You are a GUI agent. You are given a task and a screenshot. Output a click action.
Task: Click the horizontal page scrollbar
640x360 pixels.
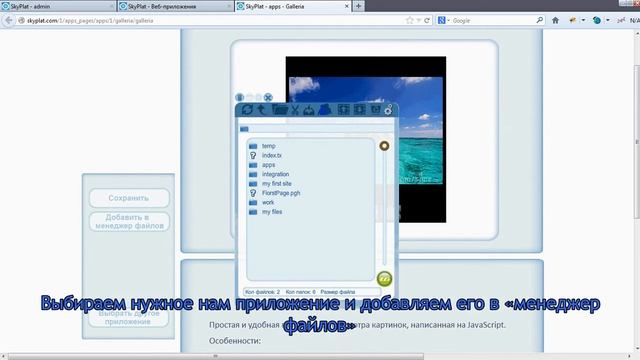click(216, 356)
